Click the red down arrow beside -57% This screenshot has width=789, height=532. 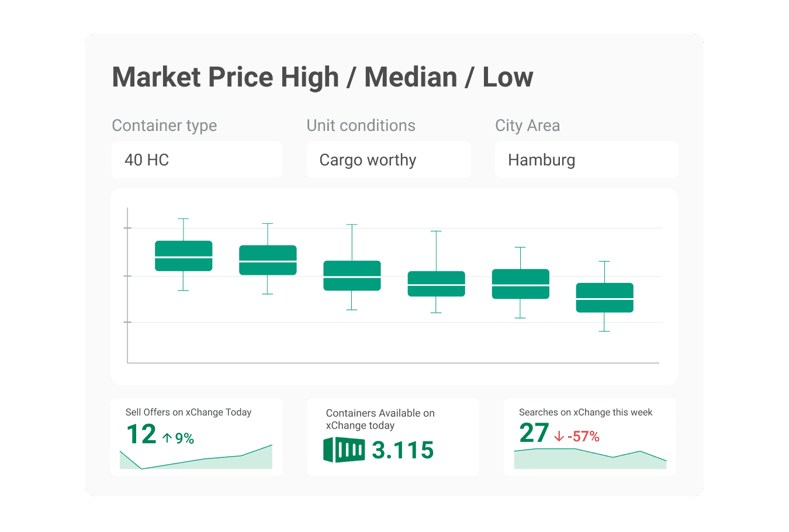tap(559, 437)
